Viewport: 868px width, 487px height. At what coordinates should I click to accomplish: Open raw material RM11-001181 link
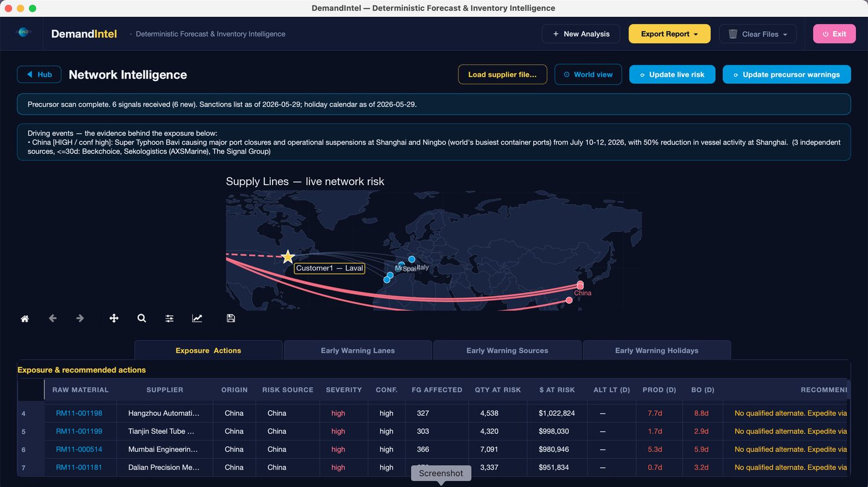point(79,467)
